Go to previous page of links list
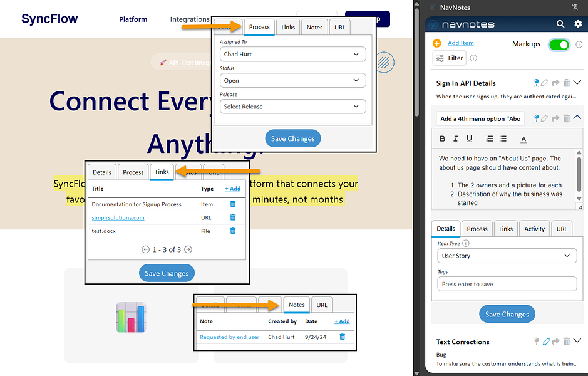Image resolution: width=588 pixels, height=376 pixels. tap(145, 249)
